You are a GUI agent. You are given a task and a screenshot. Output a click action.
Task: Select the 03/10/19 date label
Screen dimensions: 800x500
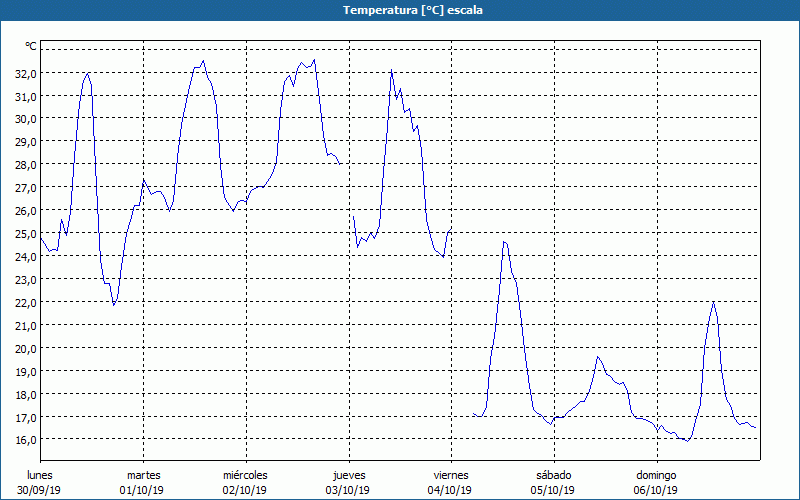coord(347,490)
